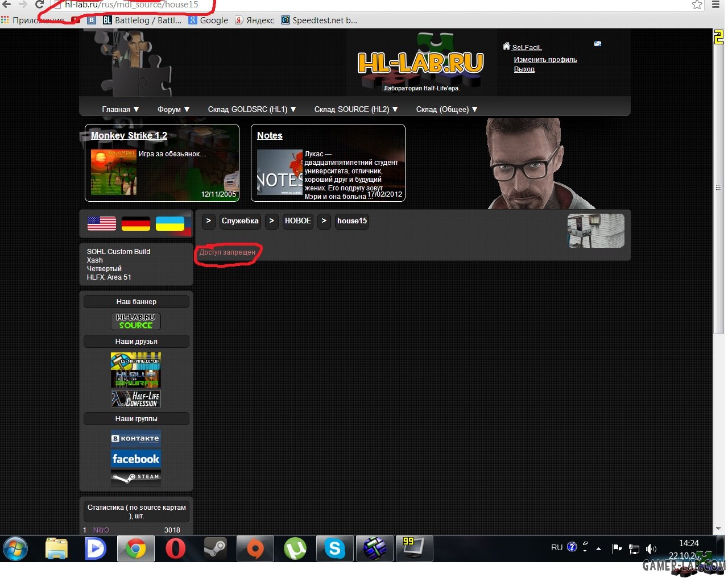Show hidden tray icons arrow
Image resolution: width=728 pixels, height=582 pixels.
tap(598, 549)
